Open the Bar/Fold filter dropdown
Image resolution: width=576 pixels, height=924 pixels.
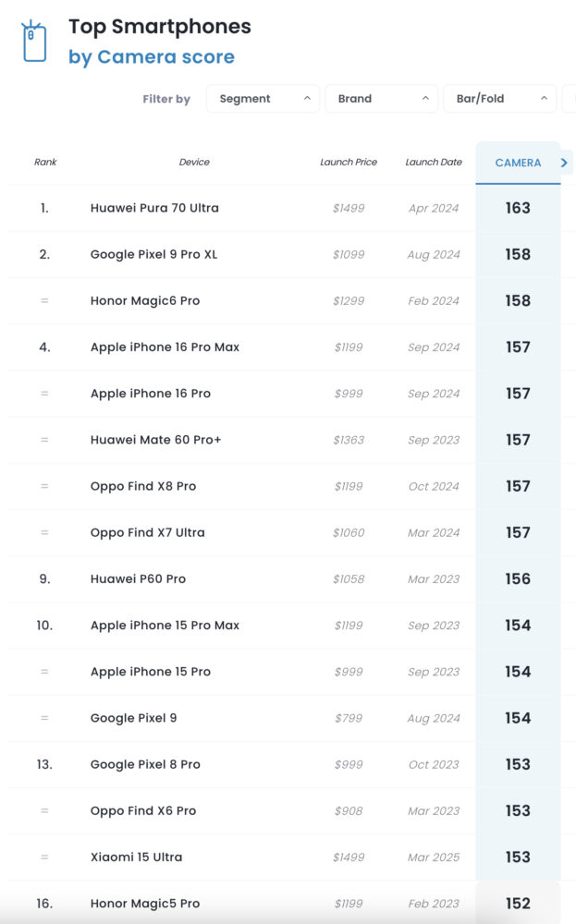(x=500, y=99)
